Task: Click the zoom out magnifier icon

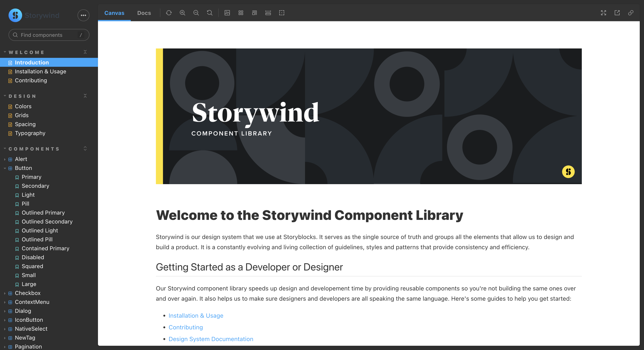Action: coord(196,13)
